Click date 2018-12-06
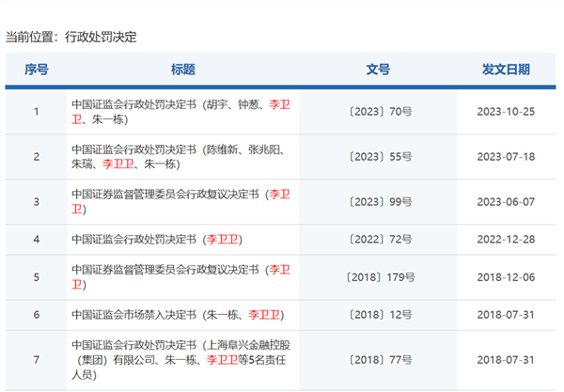The width and height of the screenshot is (564, 392). [506, 277]
